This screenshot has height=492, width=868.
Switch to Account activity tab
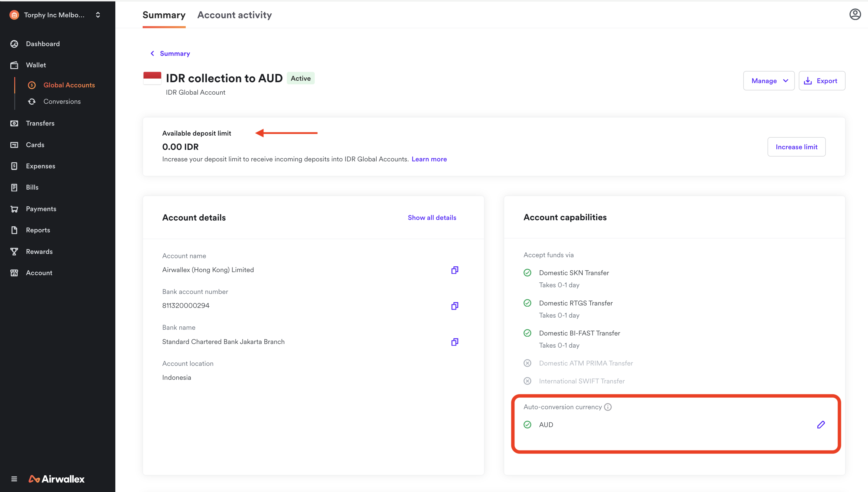point(234,15)
